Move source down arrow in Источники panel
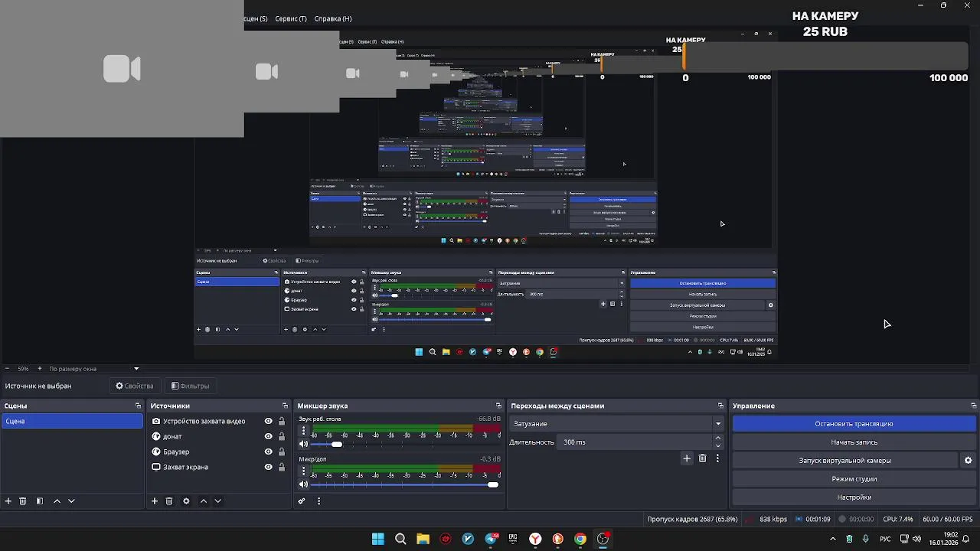This screenshot has height=551, width=980. coord(217,501)
